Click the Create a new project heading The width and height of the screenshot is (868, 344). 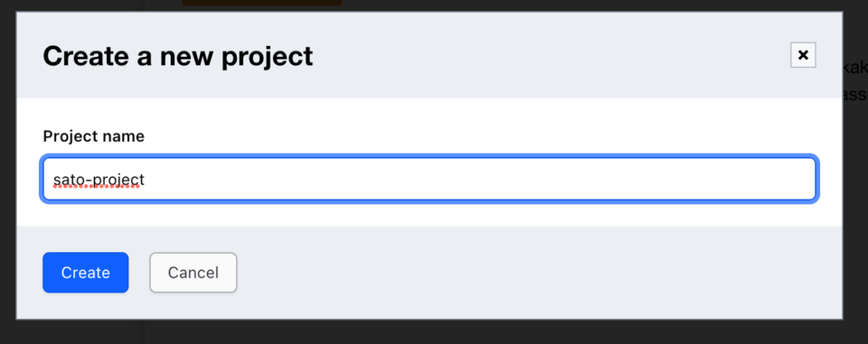178,56
